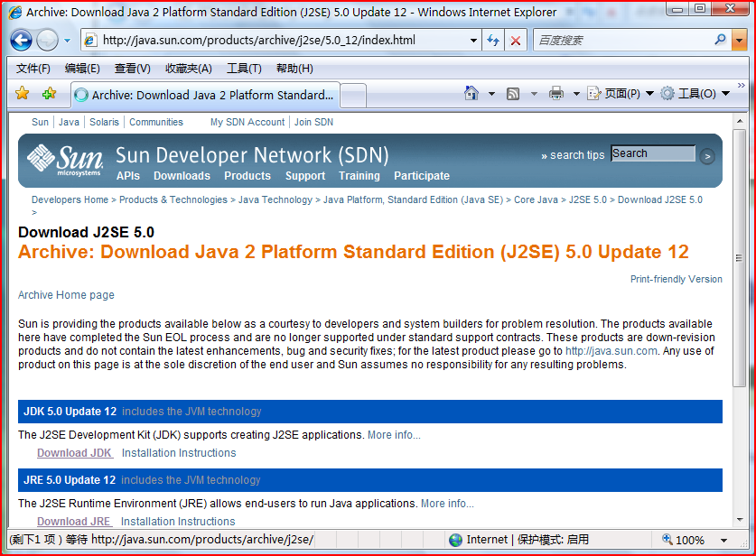Click the Join SDN link
The image size is (756, 556).
(x=314, y=122)
